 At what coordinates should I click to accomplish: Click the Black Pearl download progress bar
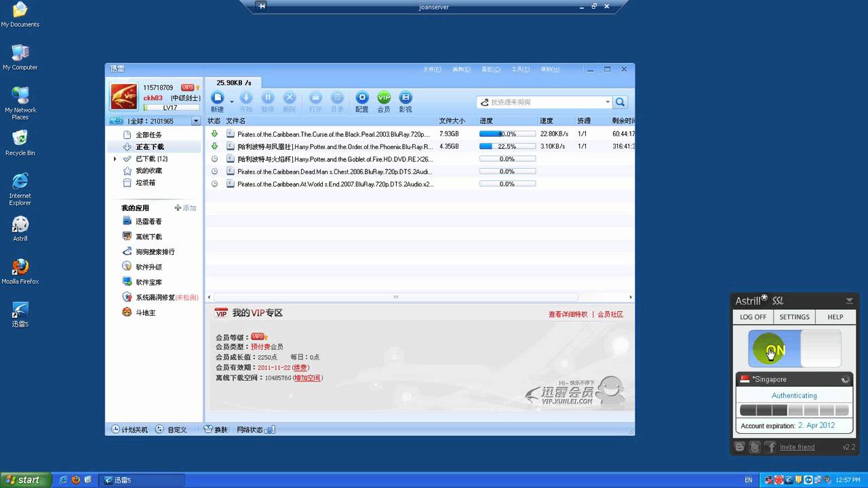(507, 134)
